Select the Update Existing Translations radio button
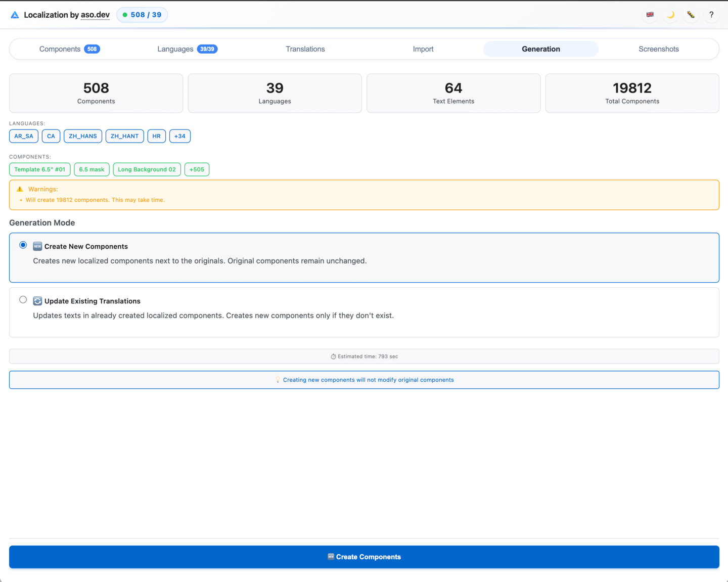Image resolution: width=728 pixels, height=582 pixels. (x=23, y=300)
